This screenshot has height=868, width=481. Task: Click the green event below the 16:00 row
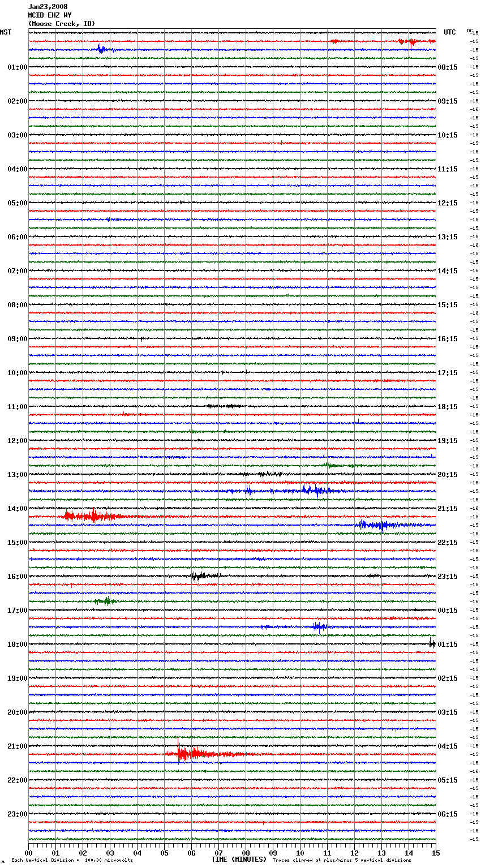click(106, 601)
